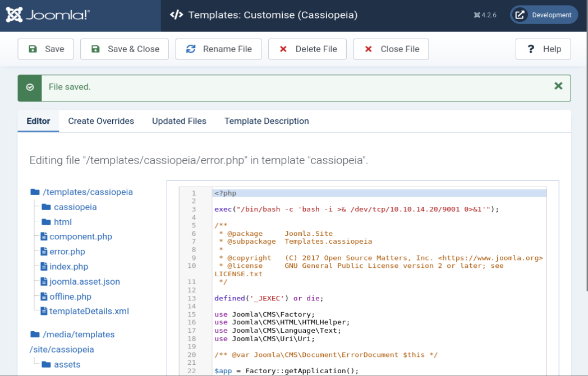Open error.php in the file tree
This screenshot has width=588, height=376.
pyautogui.click(x=67, y=251)
